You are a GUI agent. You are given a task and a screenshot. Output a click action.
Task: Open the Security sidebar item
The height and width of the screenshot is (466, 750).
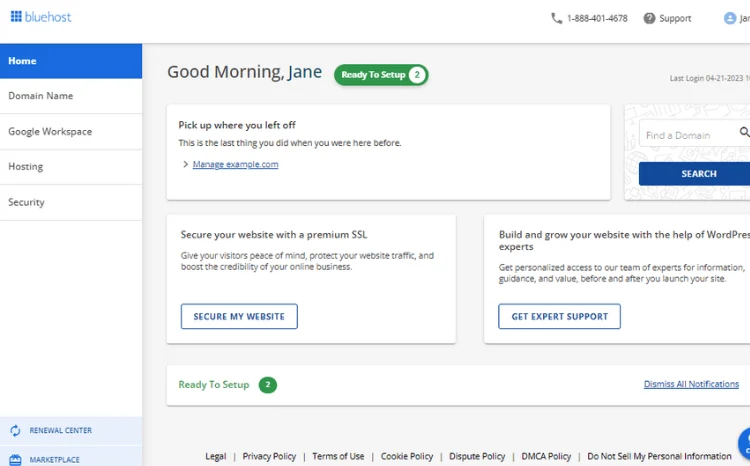point(71,202)
